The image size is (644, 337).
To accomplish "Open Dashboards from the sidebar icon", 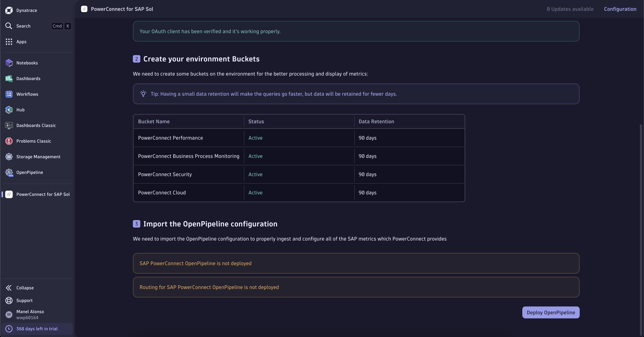I will click(x=9, y=78).
